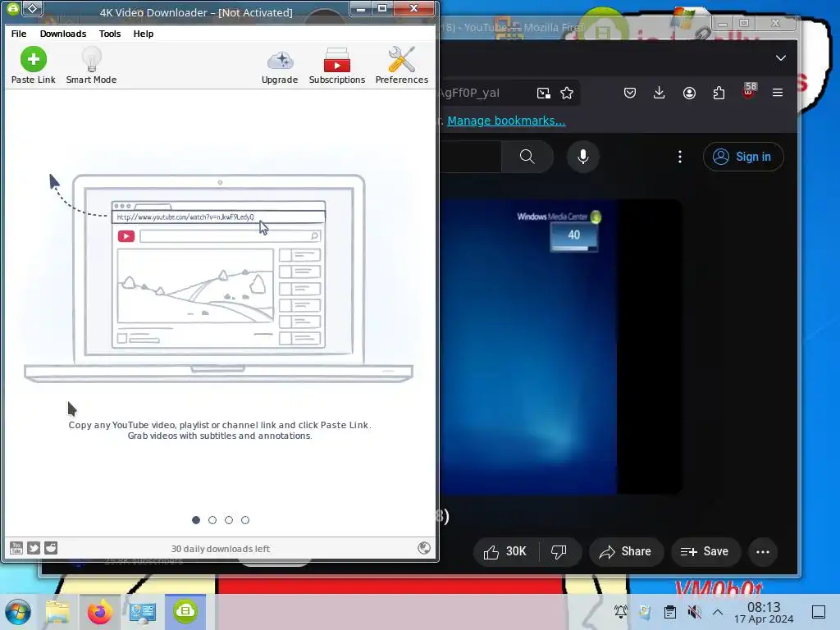The image size is (840, 630).
Task: Click the 30 daily downloads left text
Action: 220,549
